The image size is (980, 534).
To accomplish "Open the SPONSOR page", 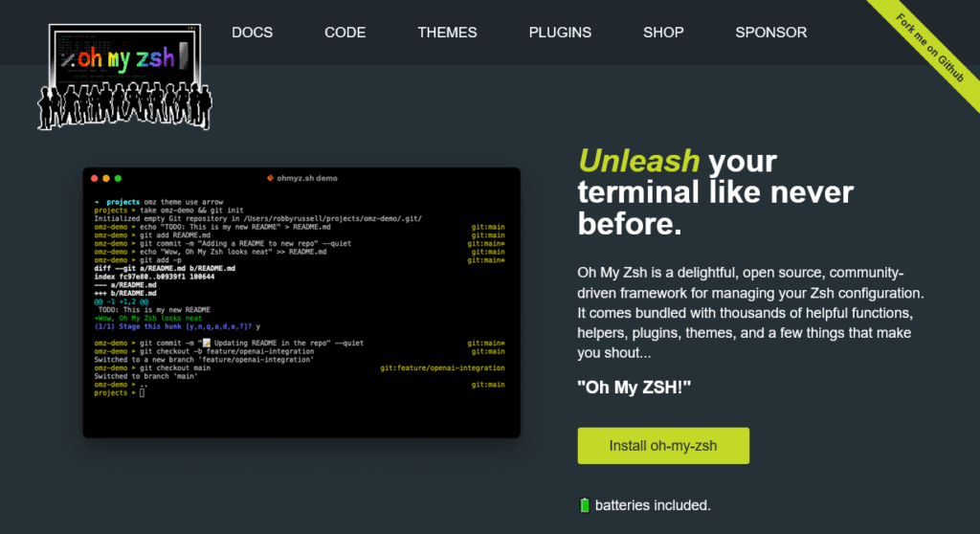I will click(x=770, y=33).
